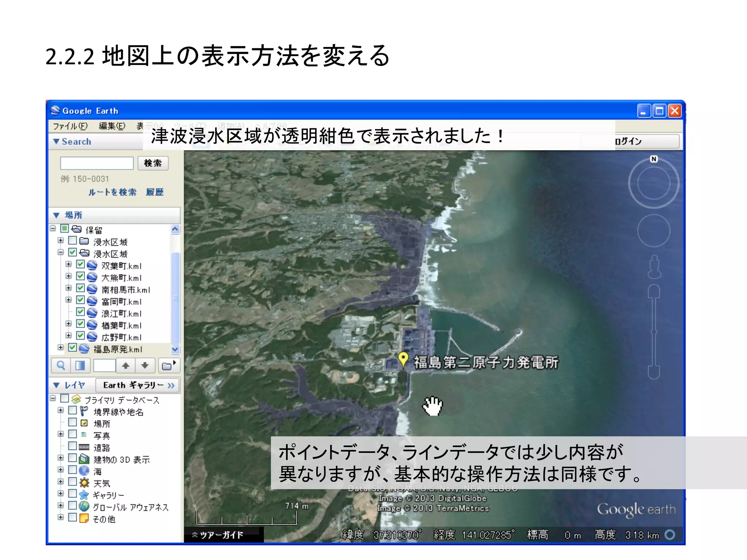Click the add folder icon in Places toolbar

[169, 365]
